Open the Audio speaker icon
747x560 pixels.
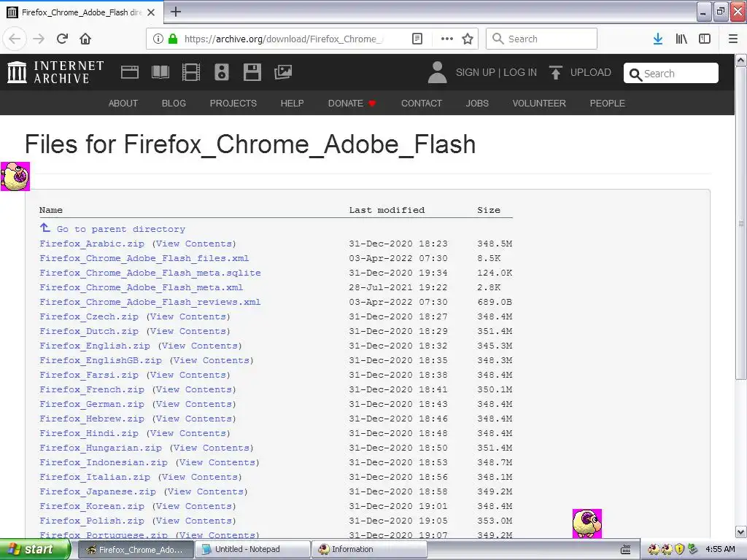tap(222, 72)
